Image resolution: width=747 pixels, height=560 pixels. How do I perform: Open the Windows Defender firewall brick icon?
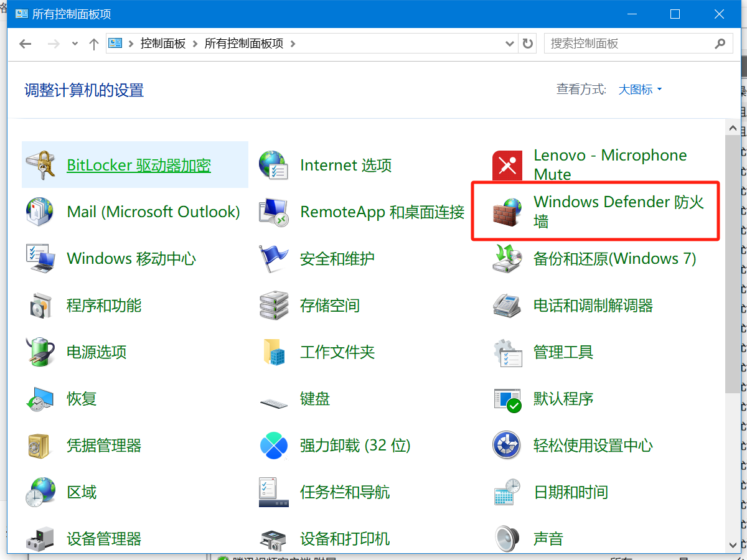click(x=507, y=212)
